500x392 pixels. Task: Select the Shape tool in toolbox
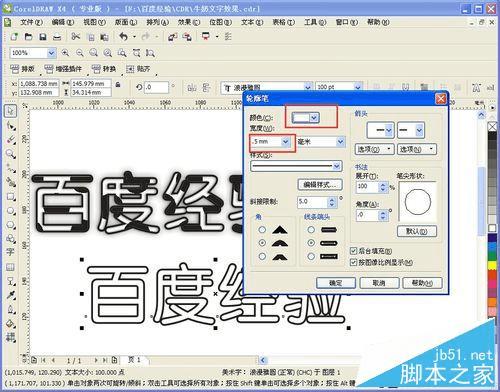pyautogui.click(x=11, y=126)
